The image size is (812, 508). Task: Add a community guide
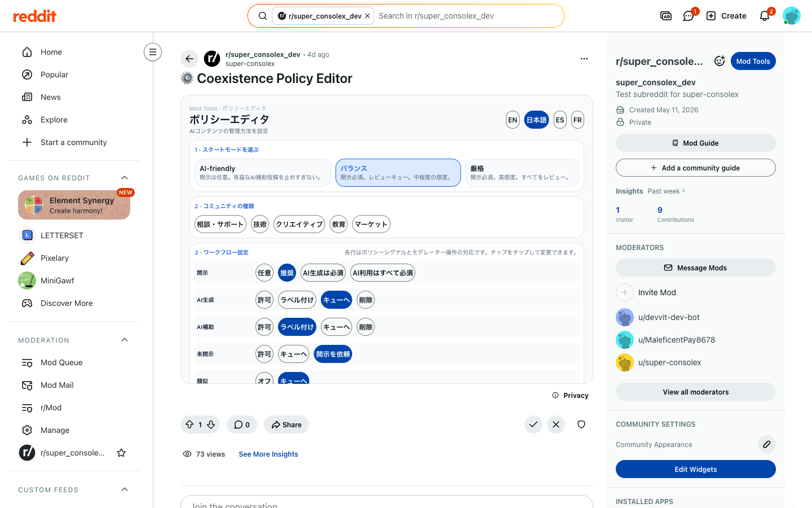point(696,168)
